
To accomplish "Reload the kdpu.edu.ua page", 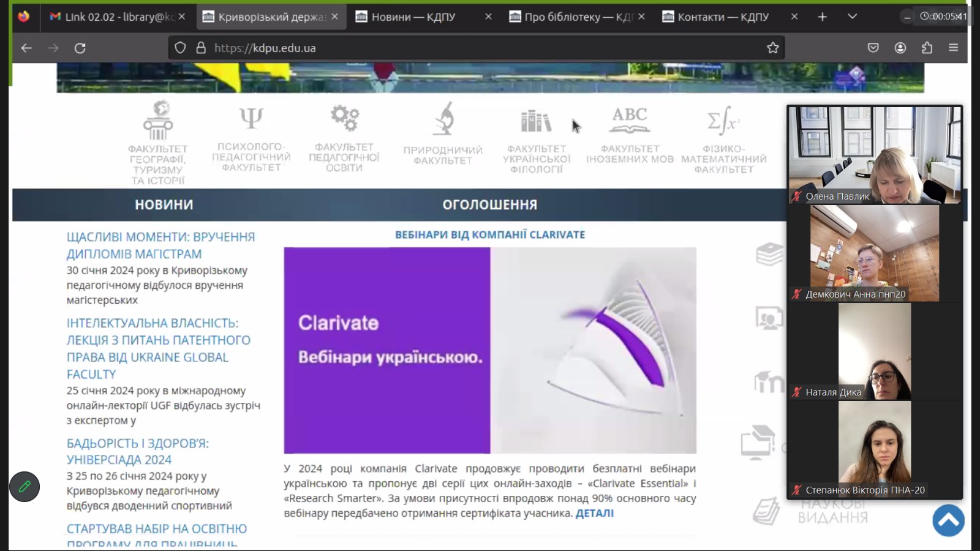I will pyautogui.click(x=80, y=48).
